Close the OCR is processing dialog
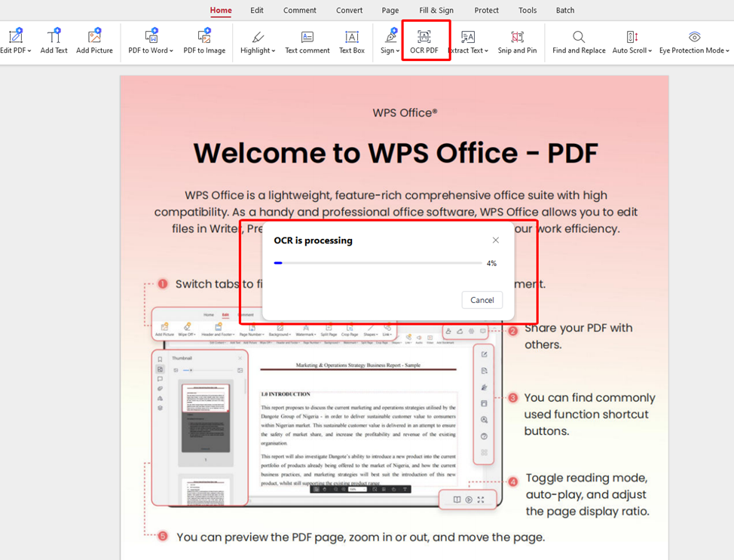This screenshot has height=560, width=734. [496, 240]
